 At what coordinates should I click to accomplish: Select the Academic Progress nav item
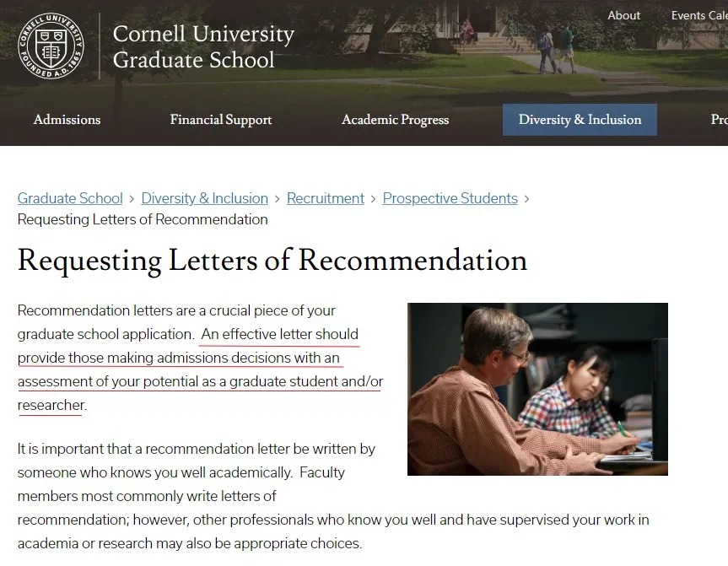click(x=395, y=120)
